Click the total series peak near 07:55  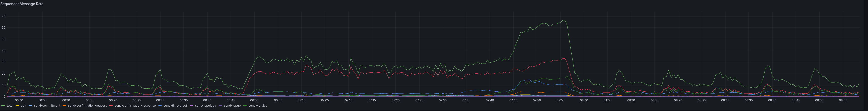[563, 20]
